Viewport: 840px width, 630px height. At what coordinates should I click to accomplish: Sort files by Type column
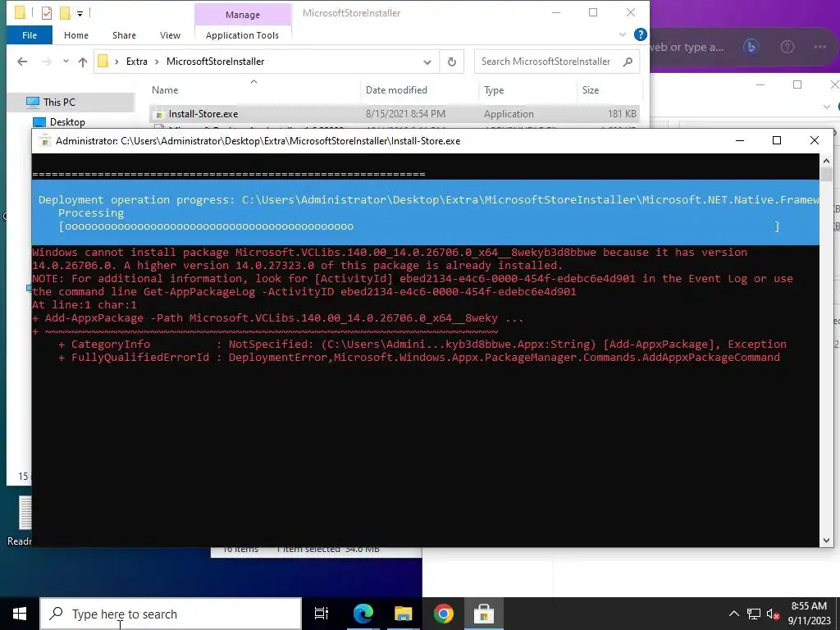coord(493,90)
